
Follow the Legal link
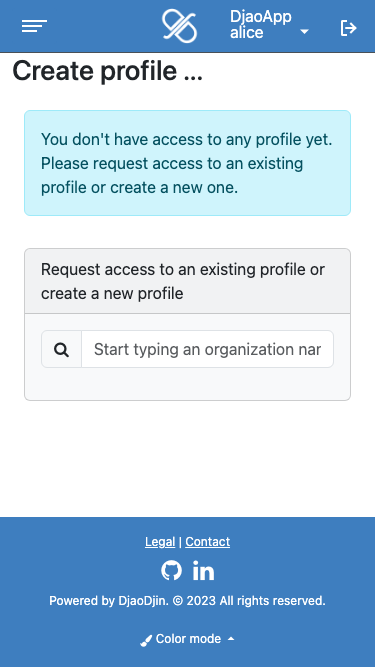tap(160, 542)
